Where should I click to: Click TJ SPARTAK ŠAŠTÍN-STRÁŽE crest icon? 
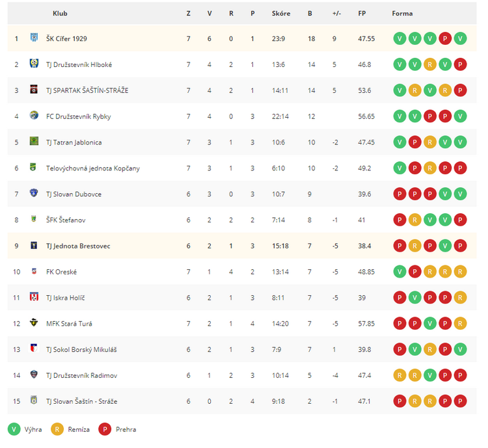(34, 89)
